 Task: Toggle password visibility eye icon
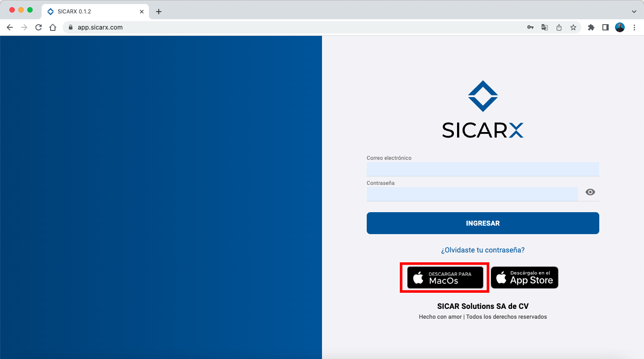click(x=590, y=192)
